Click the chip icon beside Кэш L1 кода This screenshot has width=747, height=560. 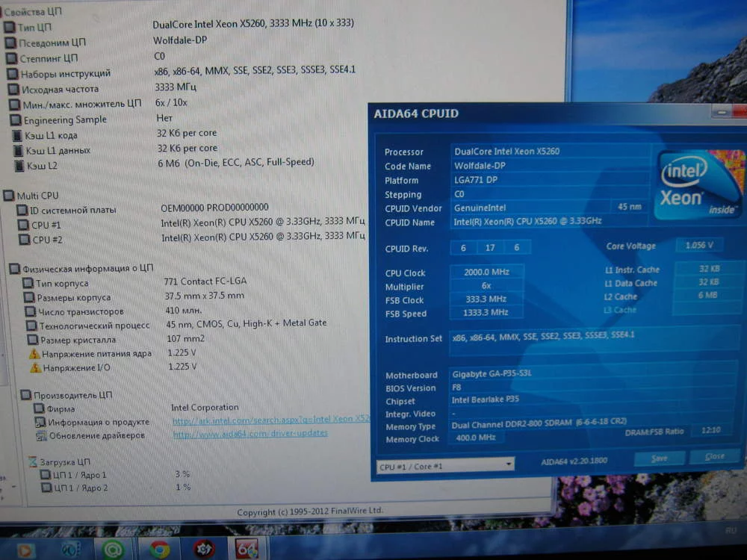click(17, 135)
